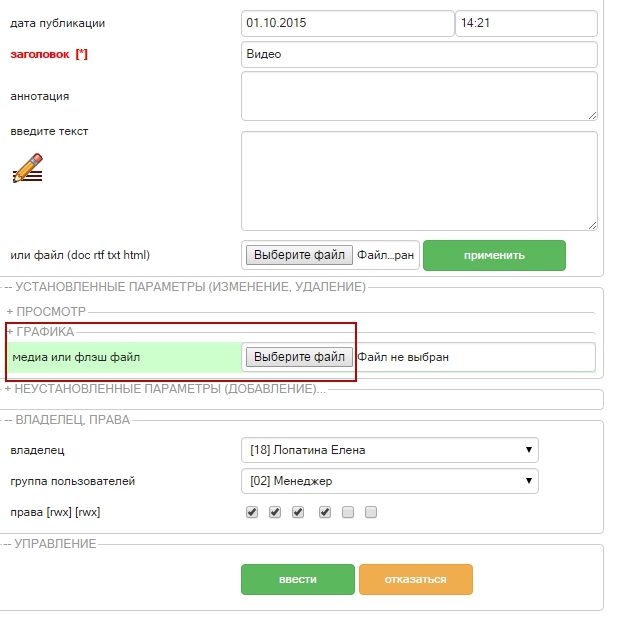Viewport: 622px width, 641px height.
Task: Tick the first rights checkbox
Action: [x=252, y=512]
